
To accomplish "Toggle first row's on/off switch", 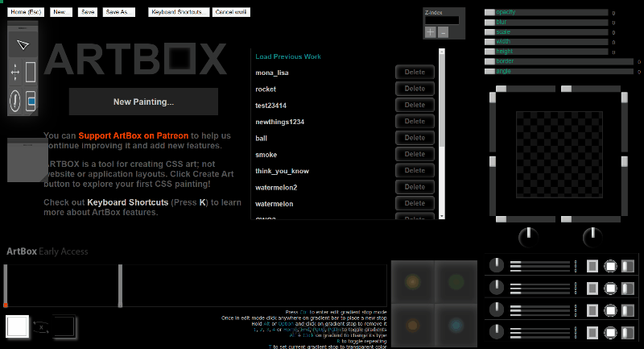I will (628, 266).
